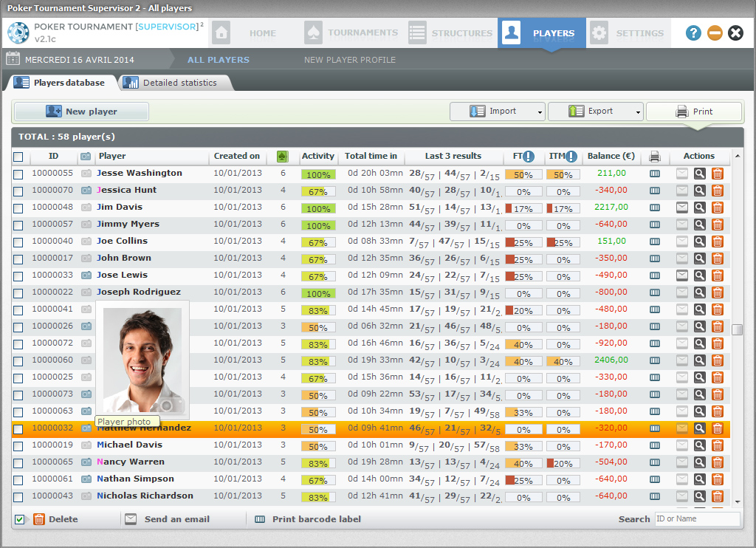Click the FT column info icon
The width and height of the screenshot is (756, 548).
tap(529, 157)
